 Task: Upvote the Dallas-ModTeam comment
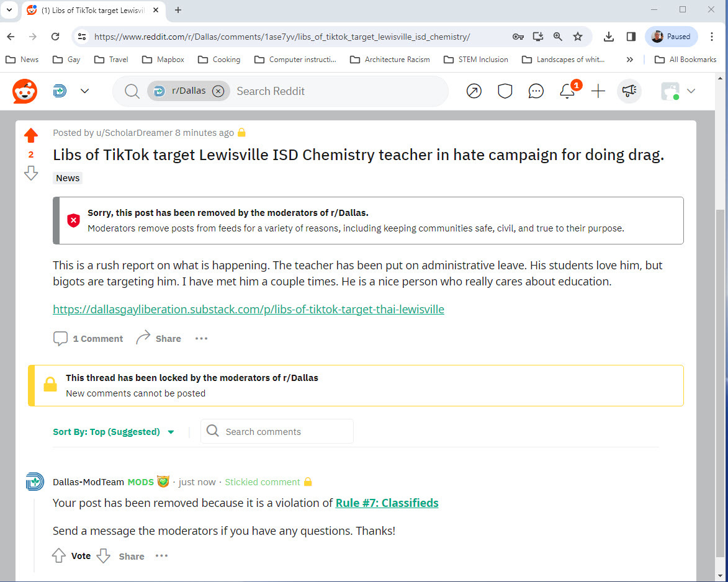point(59,555)
